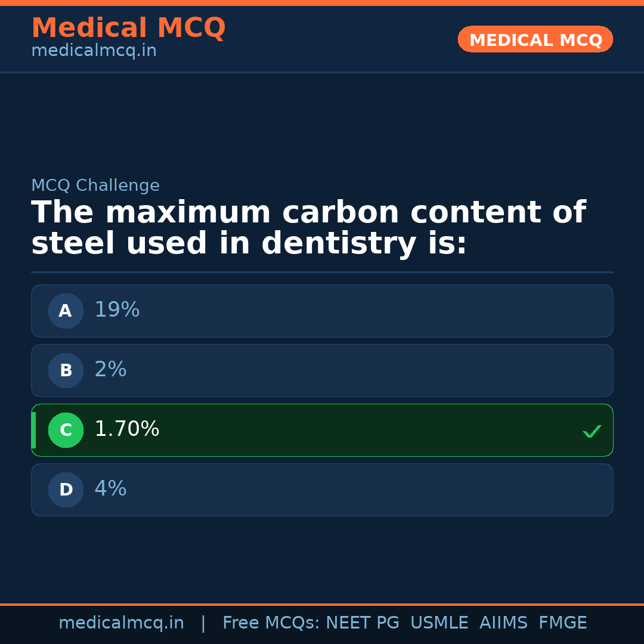Click the green letter C circle badge
The height and width of the screenshot is (644, 644).
66,430
